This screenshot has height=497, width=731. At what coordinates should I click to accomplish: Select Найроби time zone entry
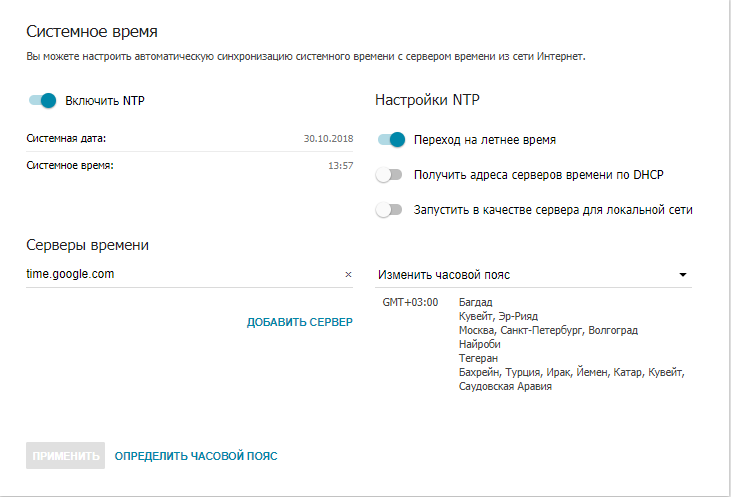pos(480,343)
